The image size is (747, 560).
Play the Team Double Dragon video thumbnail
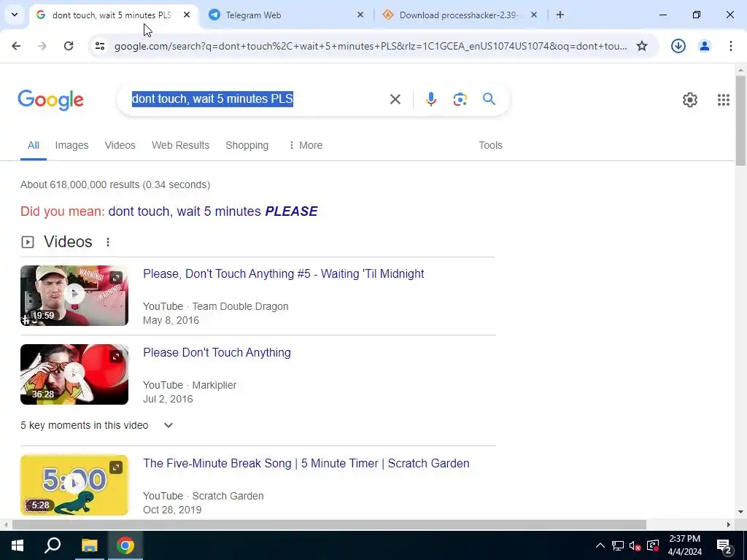(74, 295)
